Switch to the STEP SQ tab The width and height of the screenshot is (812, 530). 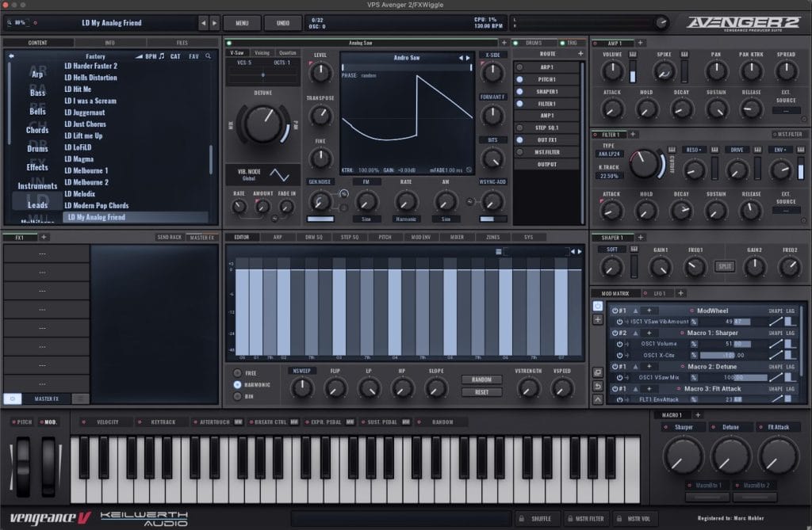[x=350, y=237]
